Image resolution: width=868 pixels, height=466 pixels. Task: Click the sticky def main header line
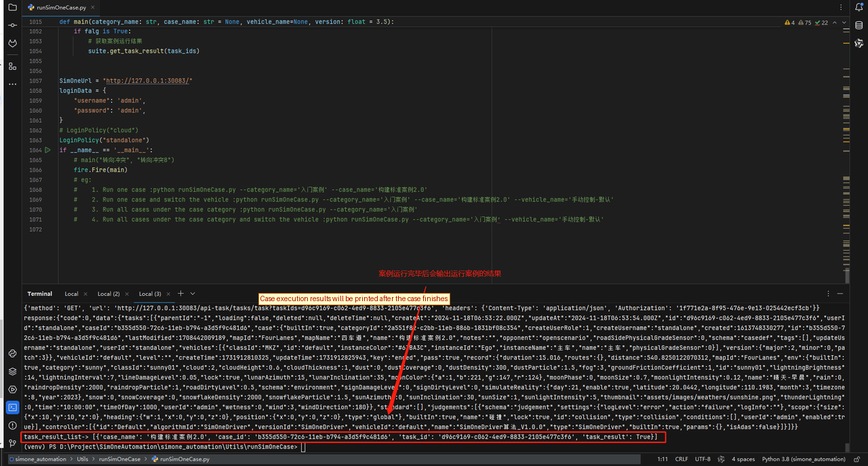pyautogui.click(x=226, y=22)
